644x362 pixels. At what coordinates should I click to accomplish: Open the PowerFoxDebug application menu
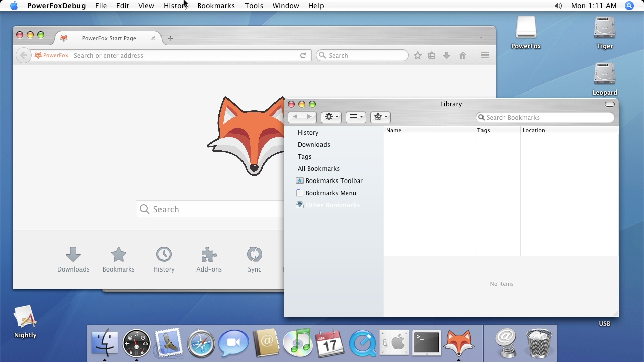(56, 6)
